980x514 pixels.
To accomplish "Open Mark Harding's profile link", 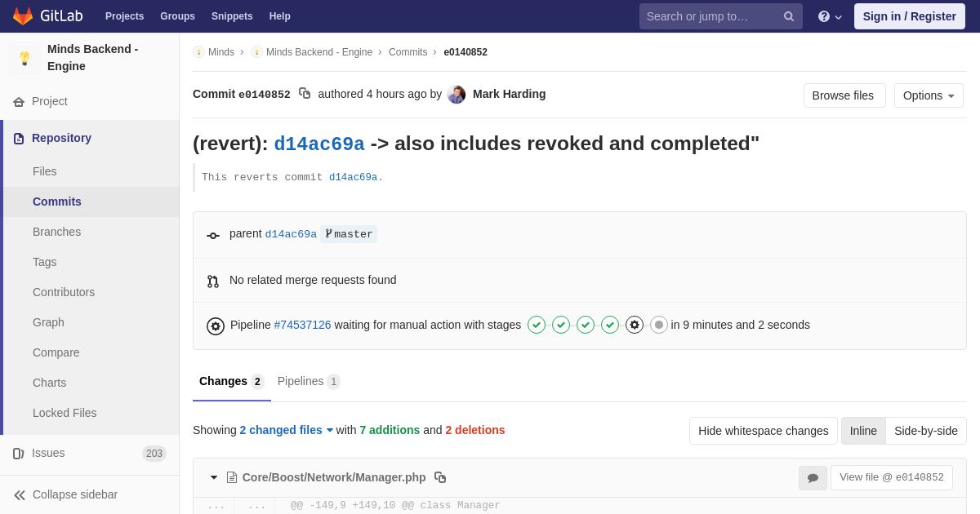I will tap(510, 94).
